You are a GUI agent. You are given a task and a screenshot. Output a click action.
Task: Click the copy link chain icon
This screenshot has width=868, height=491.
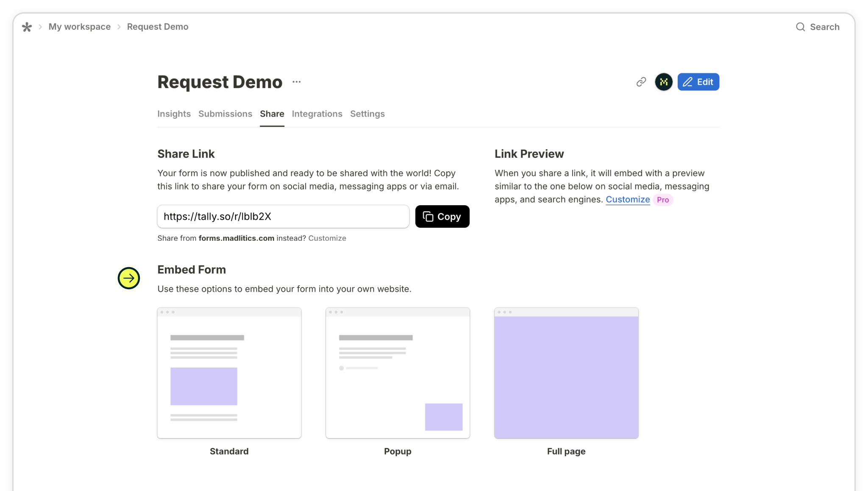click(x=641, y=82)
